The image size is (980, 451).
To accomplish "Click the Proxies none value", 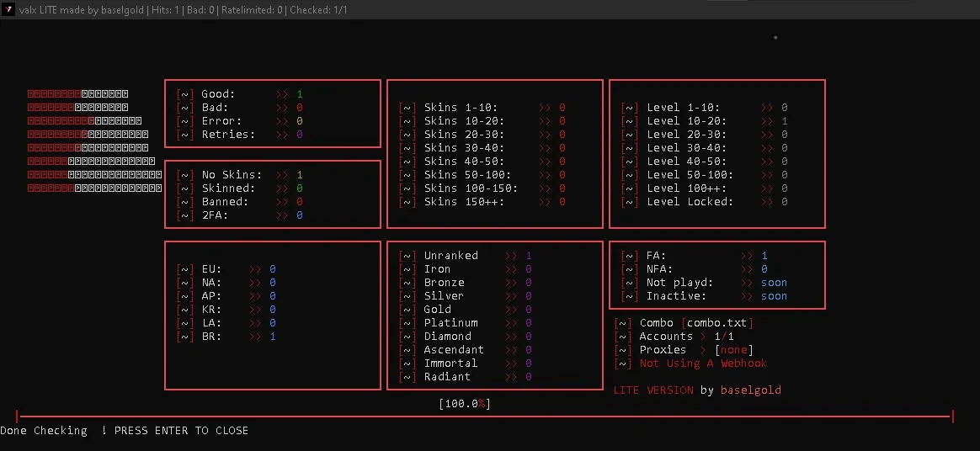I will tap(734, 350).
